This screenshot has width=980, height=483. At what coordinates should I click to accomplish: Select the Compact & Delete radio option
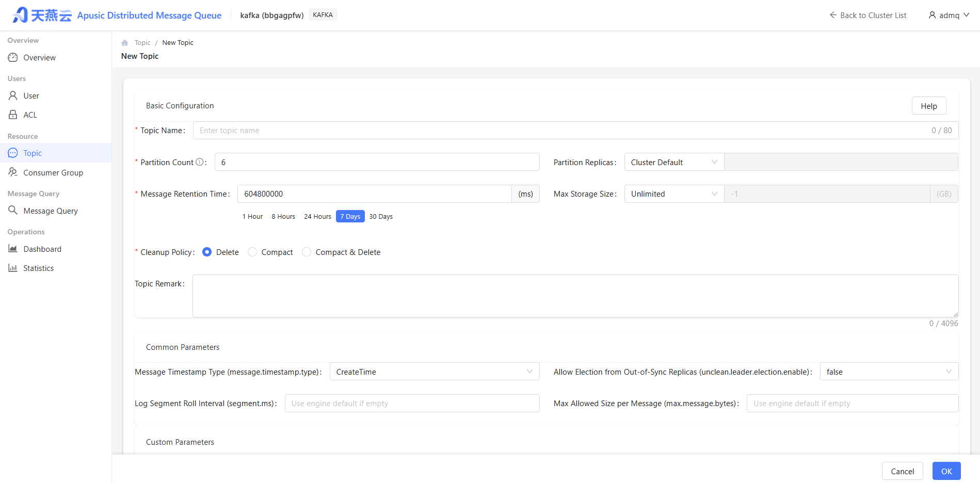[x=307, y=252]
